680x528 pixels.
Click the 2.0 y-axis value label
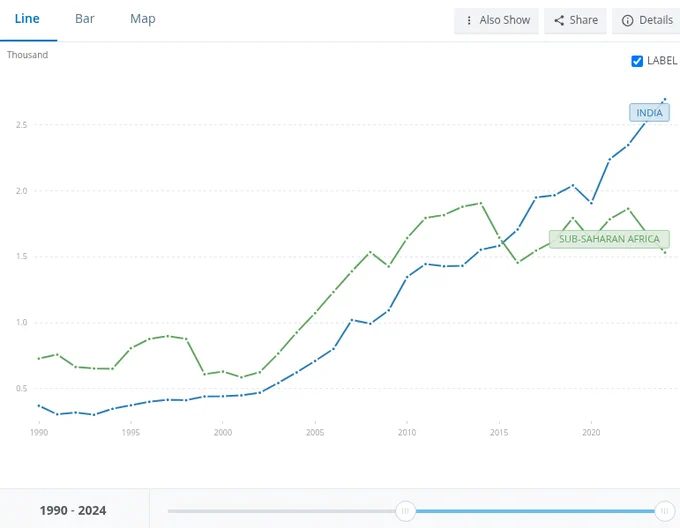[x=22, y=191]
